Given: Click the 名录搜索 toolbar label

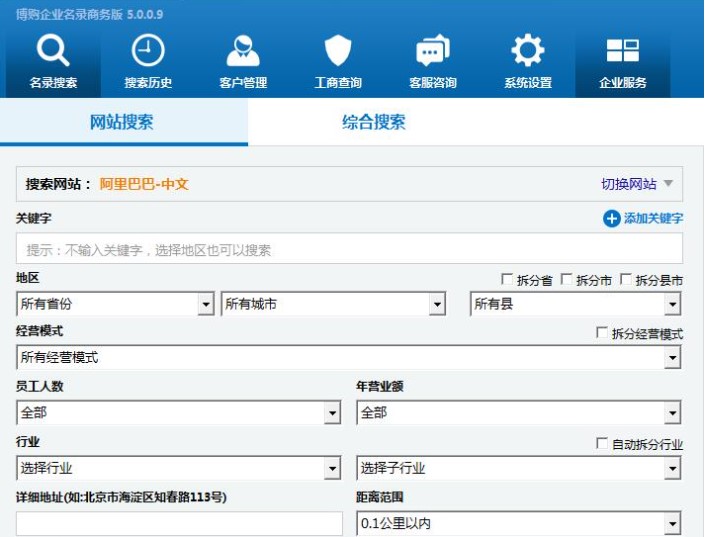Looking at the screenshot, I should [x=53, y=83].
